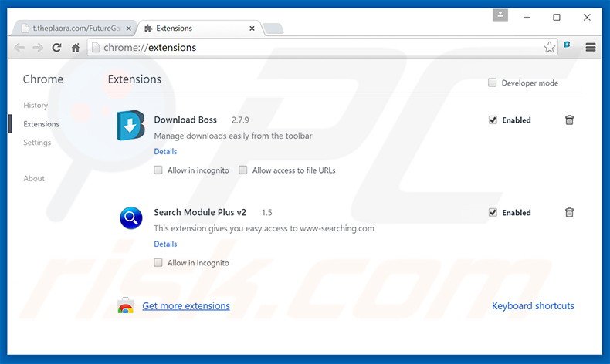The image size is (610, 364).
Task: Close the Chrome window
Action: 587,18
